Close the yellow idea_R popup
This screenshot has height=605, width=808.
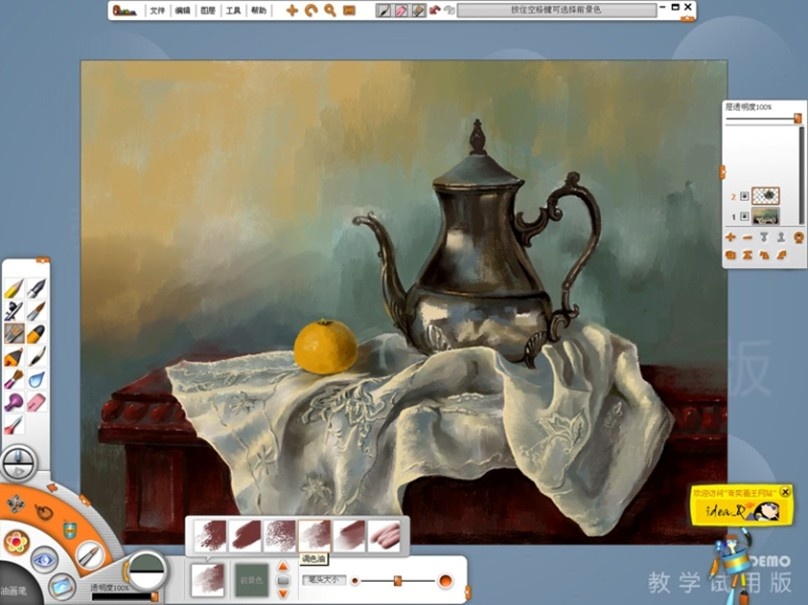785,492
